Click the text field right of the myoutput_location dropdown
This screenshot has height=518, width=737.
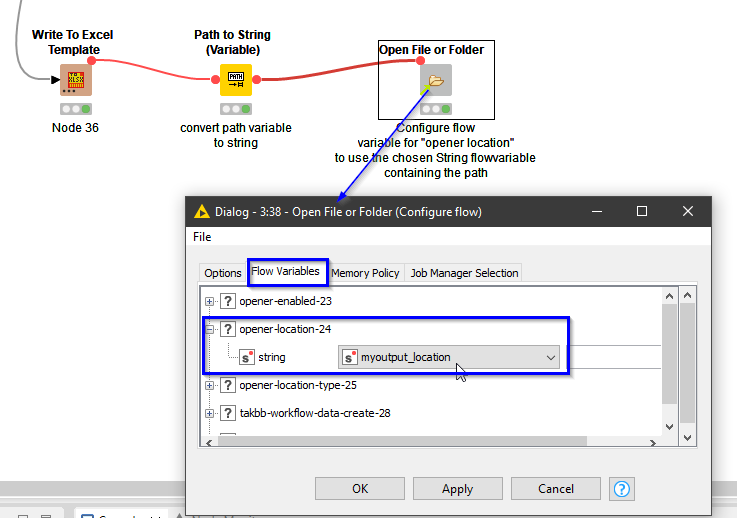[x=614, y=357]
